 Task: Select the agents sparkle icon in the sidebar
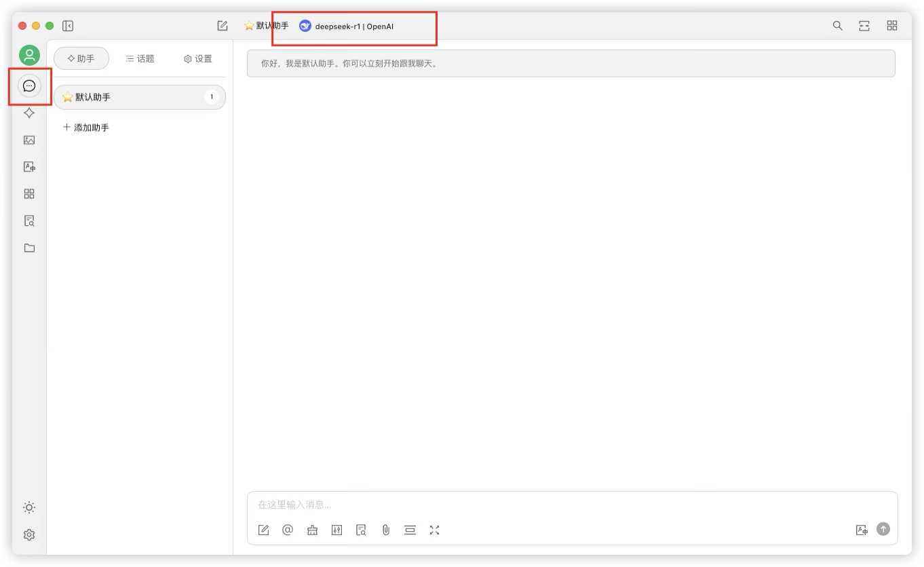29,113
